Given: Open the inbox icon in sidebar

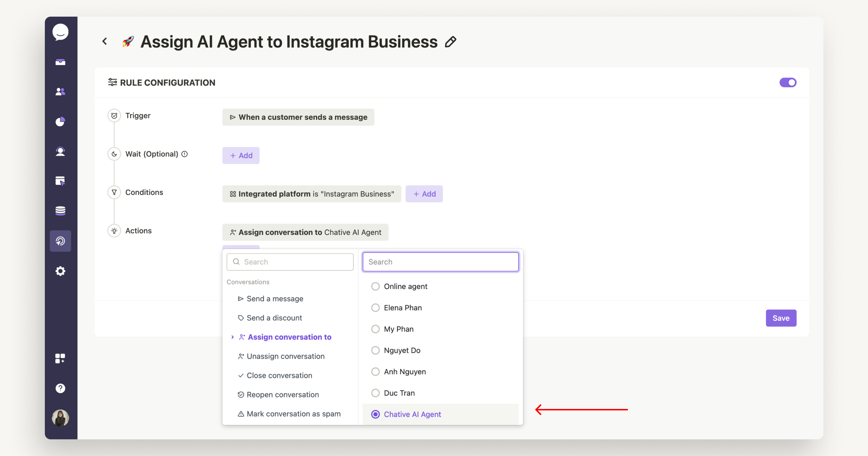Looking at the screenshot, I should 60,62.
